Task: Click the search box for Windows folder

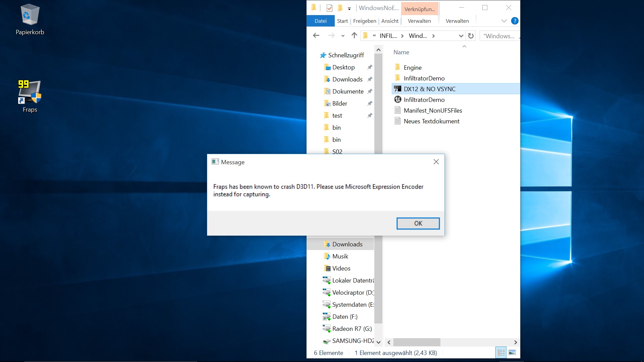Action: (499, 36)
